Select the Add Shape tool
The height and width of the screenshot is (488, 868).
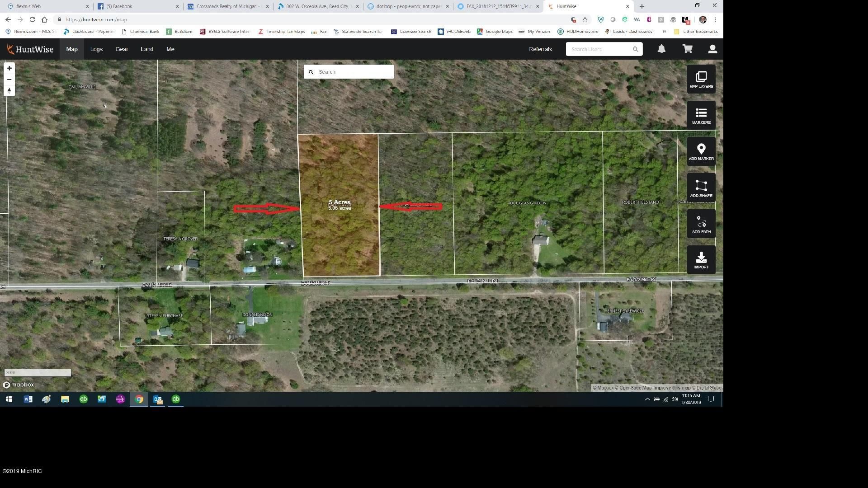click(701, 187)
